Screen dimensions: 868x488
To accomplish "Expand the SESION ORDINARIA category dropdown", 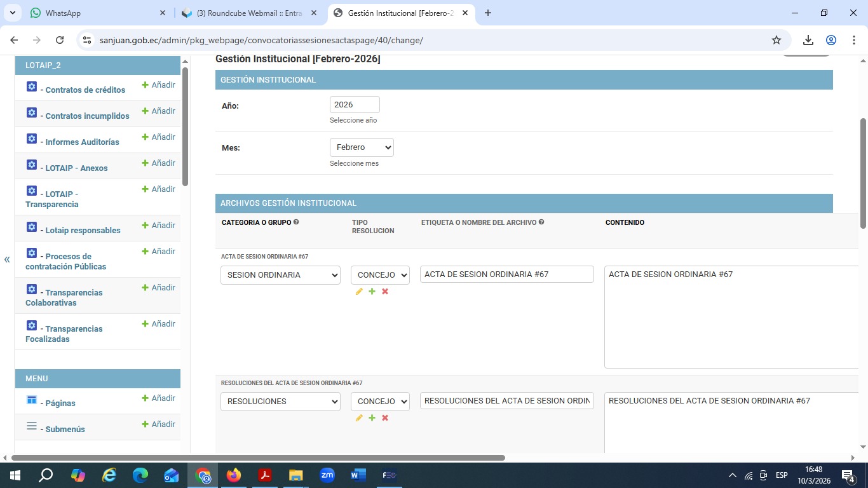I will 280,275.
